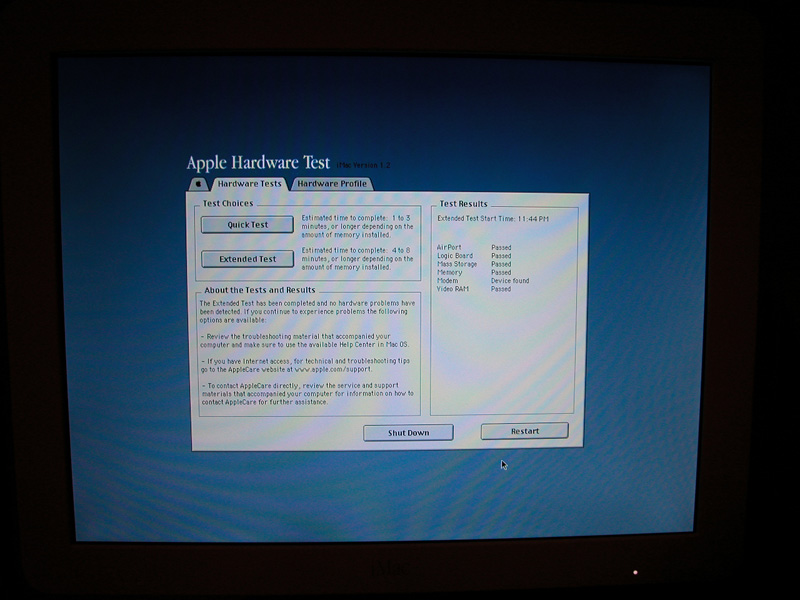Switch to the Hardware Profile tab
The image size is (800, 600).
pyautogui.click(x=332, y=184)
